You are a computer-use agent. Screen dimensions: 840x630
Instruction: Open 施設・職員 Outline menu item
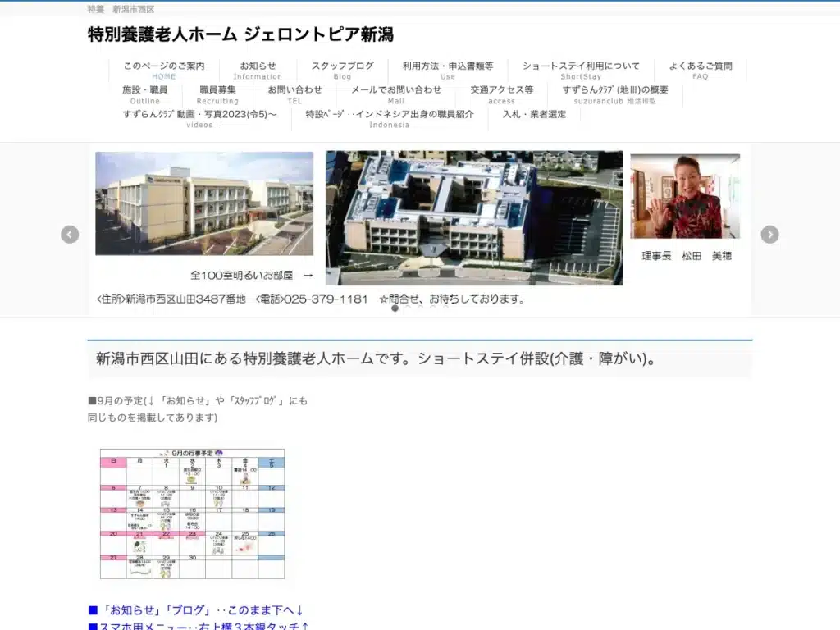click(144, 95)
